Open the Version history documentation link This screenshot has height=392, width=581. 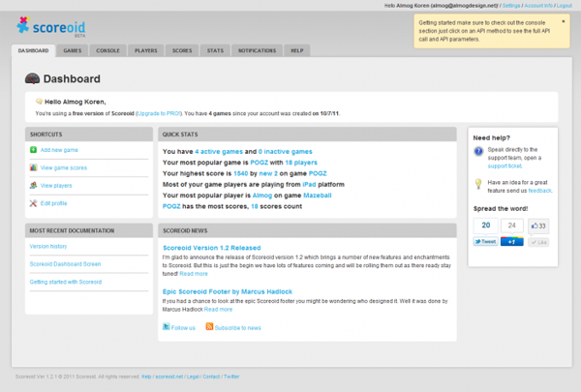click(49, 245)
